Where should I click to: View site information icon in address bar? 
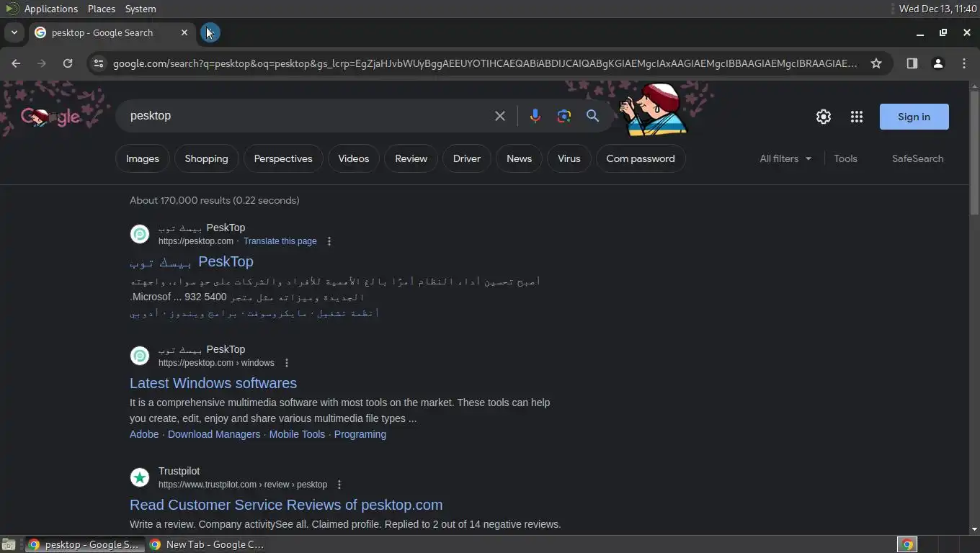[x=99, y=63]
